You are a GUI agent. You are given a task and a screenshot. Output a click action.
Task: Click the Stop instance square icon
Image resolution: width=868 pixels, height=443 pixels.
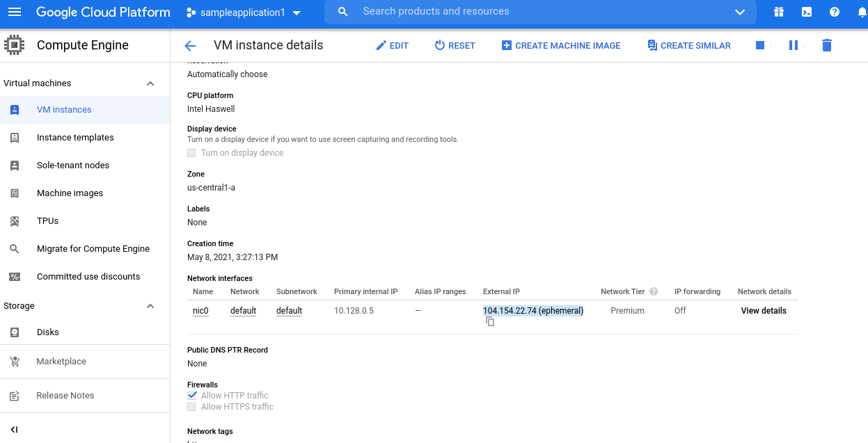tap(760, 45)
